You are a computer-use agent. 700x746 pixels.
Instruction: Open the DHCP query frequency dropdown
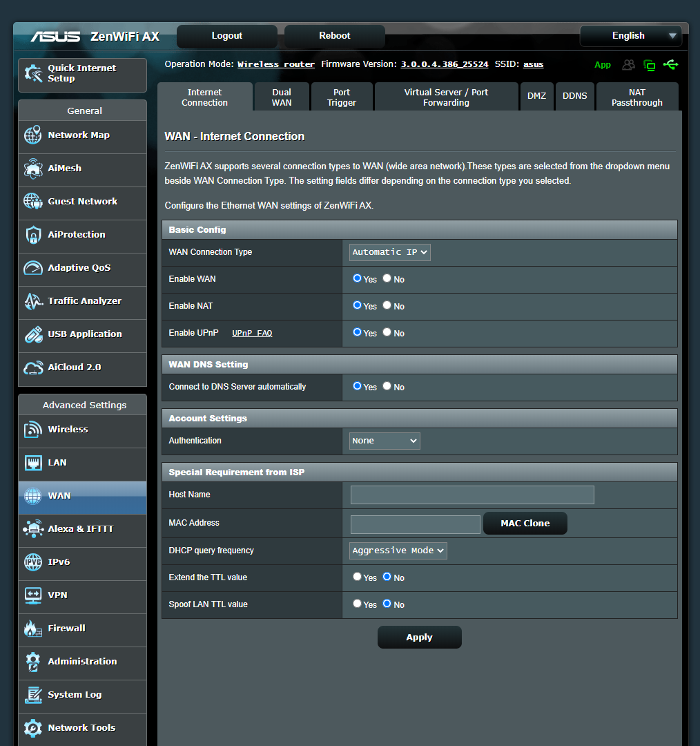coord(398,551)
